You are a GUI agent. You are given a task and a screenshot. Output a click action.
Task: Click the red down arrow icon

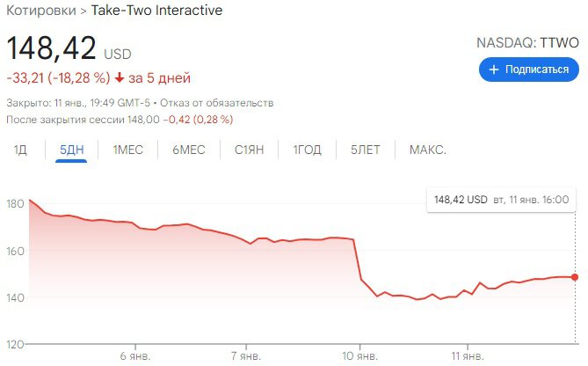tap(120, 77)
